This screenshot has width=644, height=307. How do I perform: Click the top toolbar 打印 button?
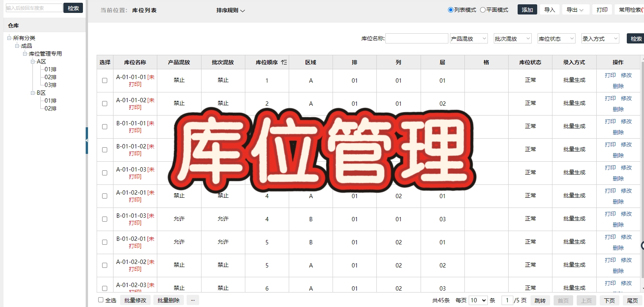[x=602, y=10]
